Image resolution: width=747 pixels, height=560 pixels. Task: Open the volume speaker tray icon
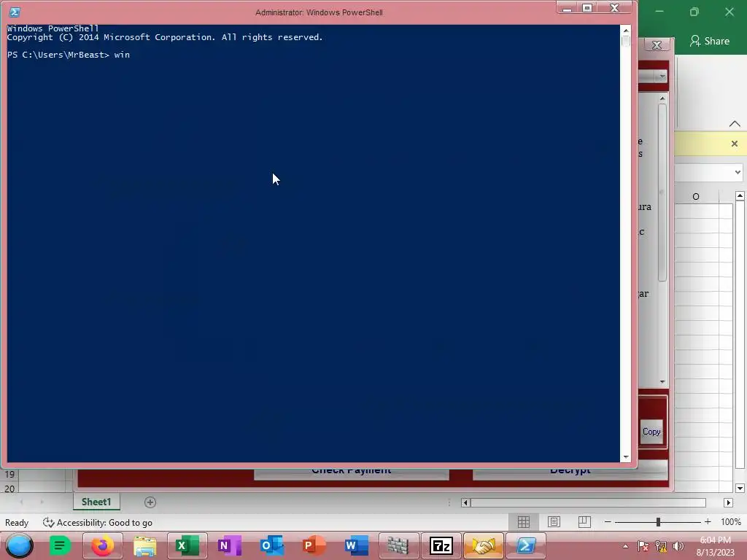[x=678, y=546]
